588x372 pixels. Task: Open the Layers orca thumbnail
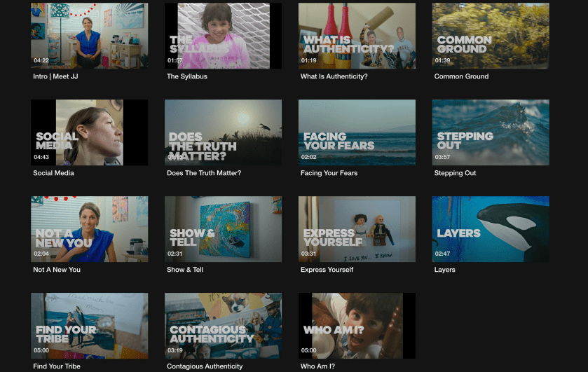491,229
